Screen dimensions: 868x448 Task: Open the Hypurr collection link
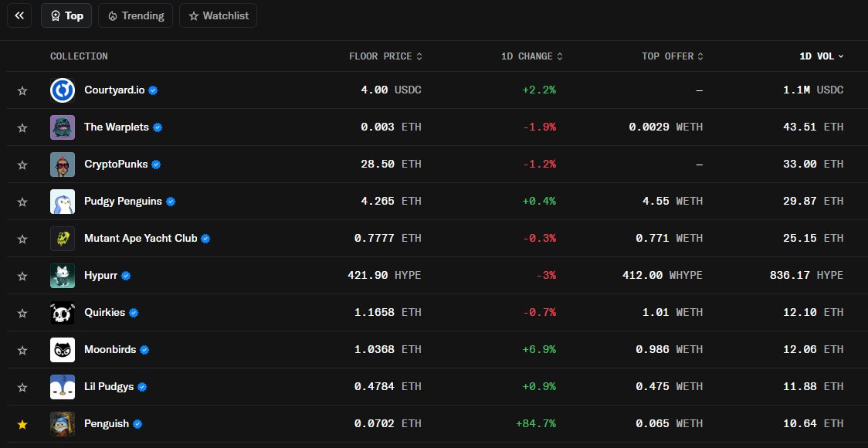point(100,275)
